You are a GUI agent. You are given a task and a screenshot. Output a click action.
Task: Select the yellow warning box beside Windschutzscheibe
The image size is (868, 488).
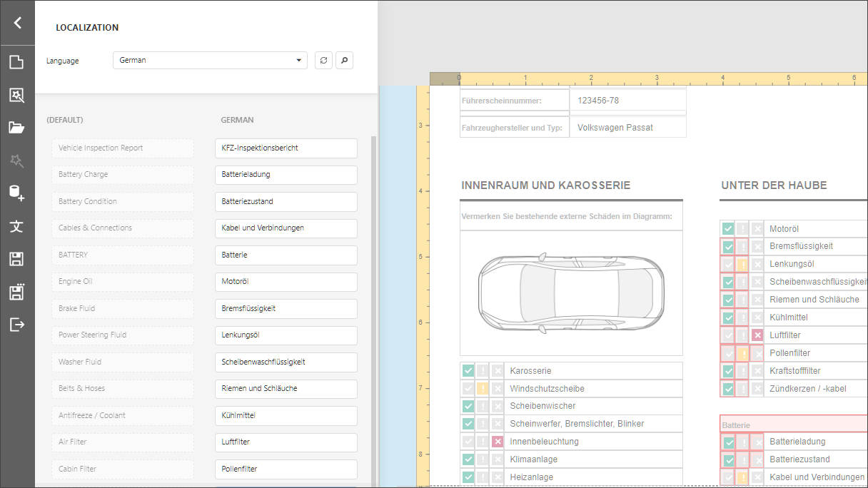click(483, 389)
